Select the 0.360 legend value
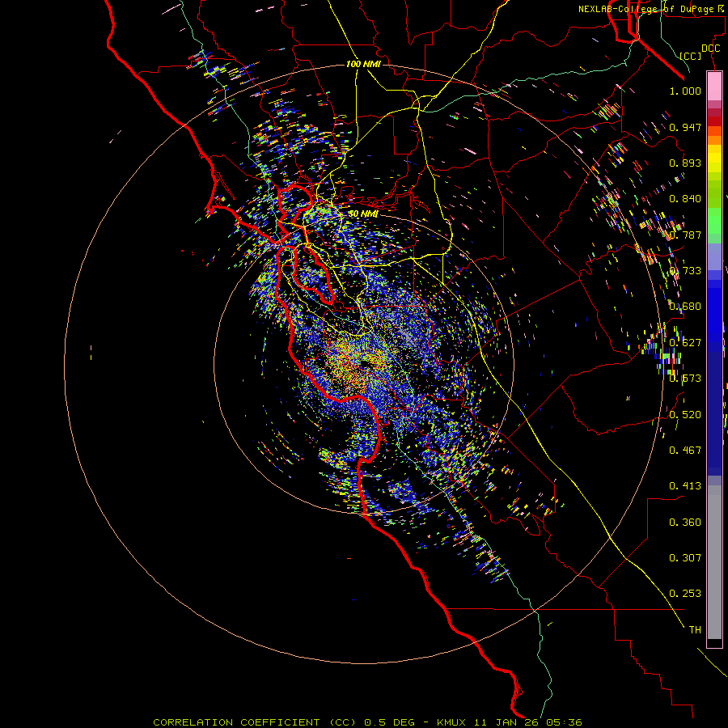 685,523
